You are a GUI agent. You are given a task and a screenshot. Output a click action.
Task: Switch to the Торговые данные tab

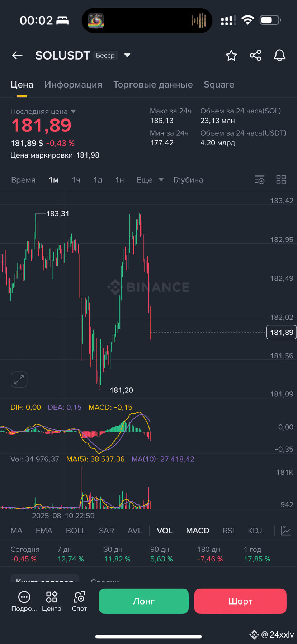153,85
